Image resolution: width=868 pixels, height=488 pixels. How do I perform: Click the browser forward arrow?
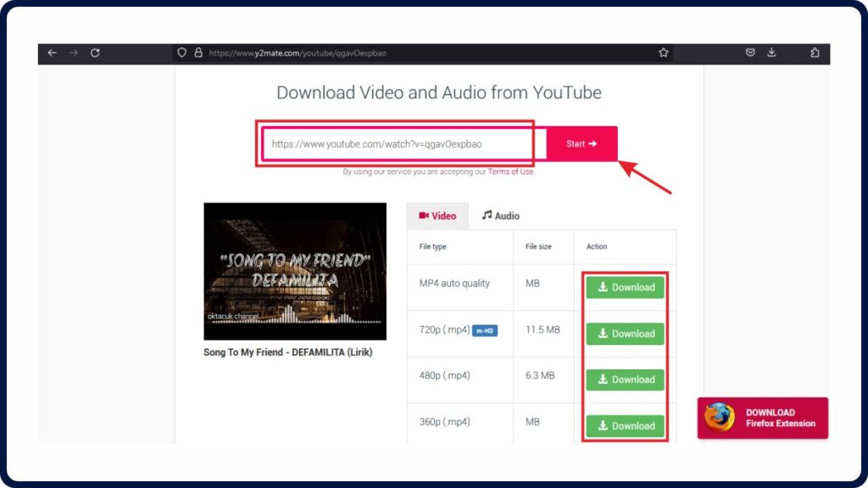coord(74,53)
